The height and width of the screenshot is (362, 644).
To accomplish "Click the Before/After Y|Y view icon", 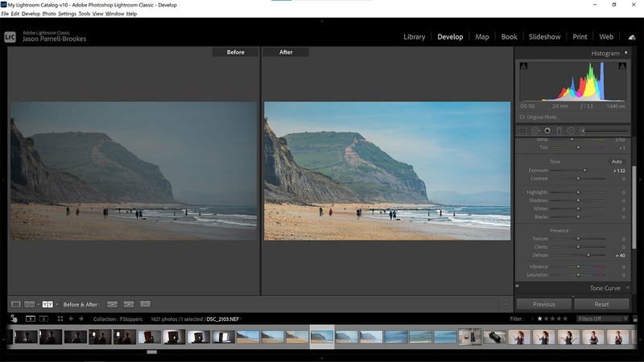I will point(47,304).
